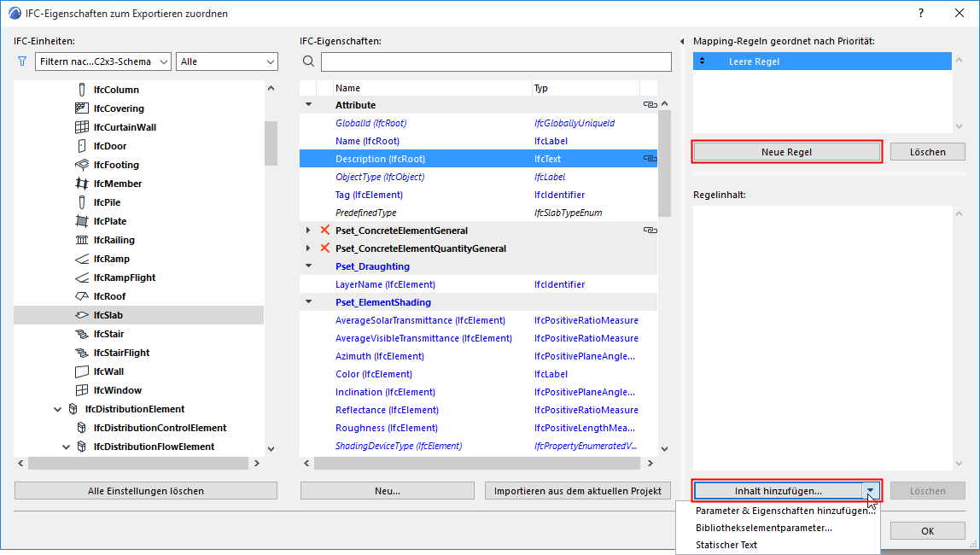Collapse the IfcDistributionElement tree node
The width and height of the screenshot is (980, 555).
point(57,409)
